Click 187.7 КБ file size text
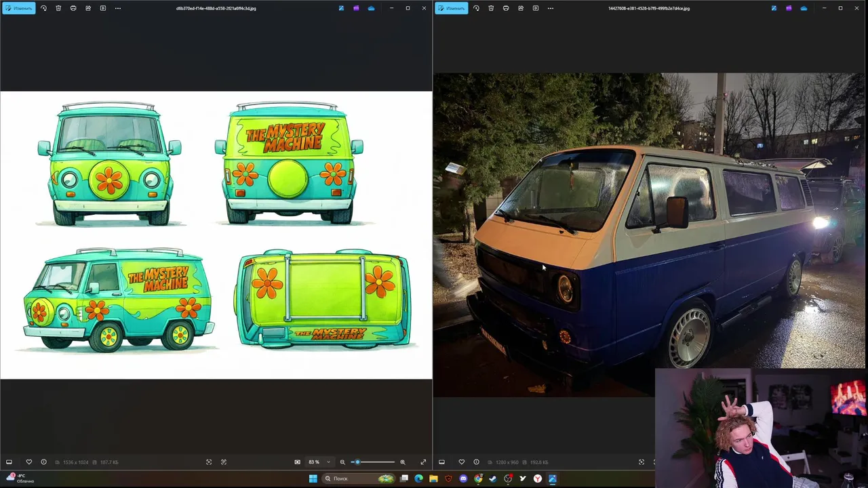This screenshot has width=868, height=488. pyautogui.click(x=109, y=462)
